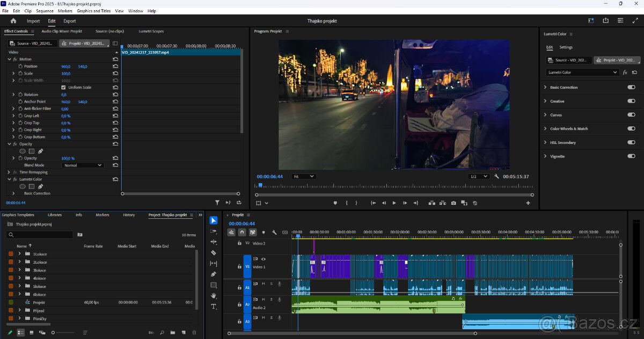This screenshot has width=644, height=339.
Task: Open Timeline display settings wrench
Action: [x=274, y=233]
